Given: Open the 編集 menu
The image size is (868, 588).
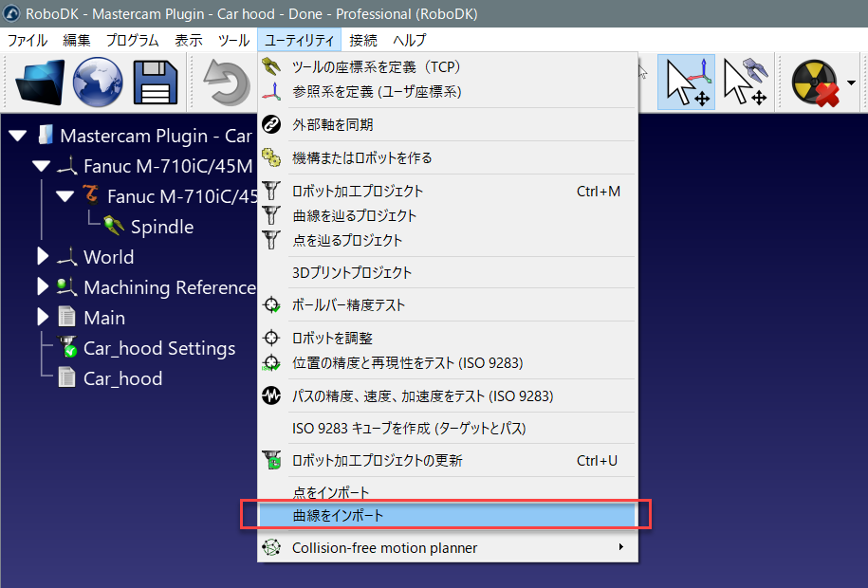Looking at the screenshot, I should click(77, 41).
